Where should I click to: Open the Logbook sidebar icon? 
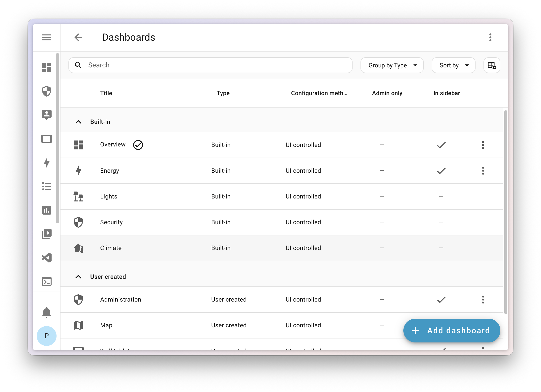click(x=47, y=186)
